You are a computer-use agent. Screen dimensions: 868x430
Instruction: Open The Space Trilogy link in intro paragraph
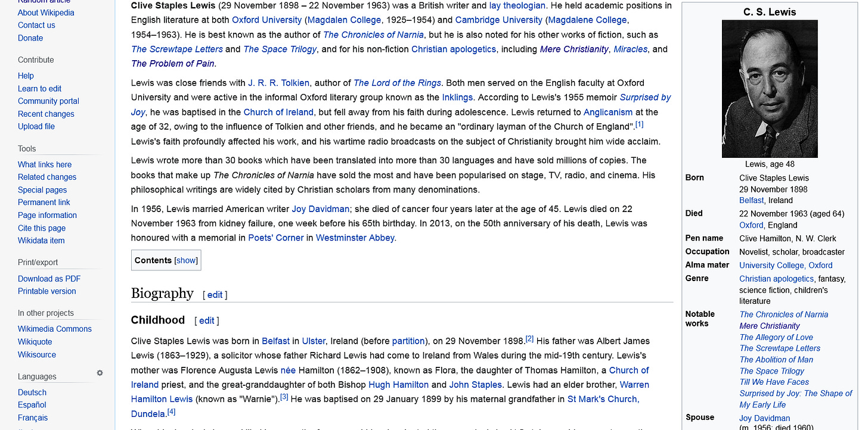(x=280, y=49)
